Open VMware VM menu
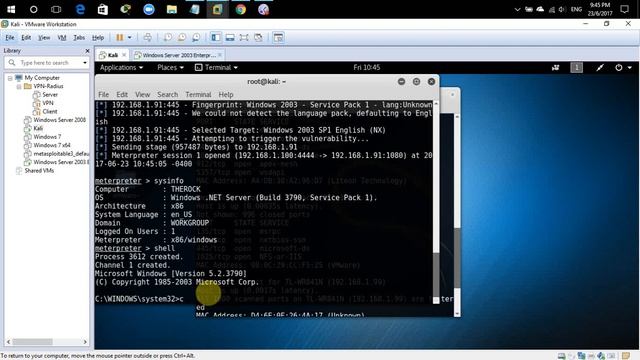Image resolution: width=640 pixels, height=360 pixels. [x=62, y=38]
